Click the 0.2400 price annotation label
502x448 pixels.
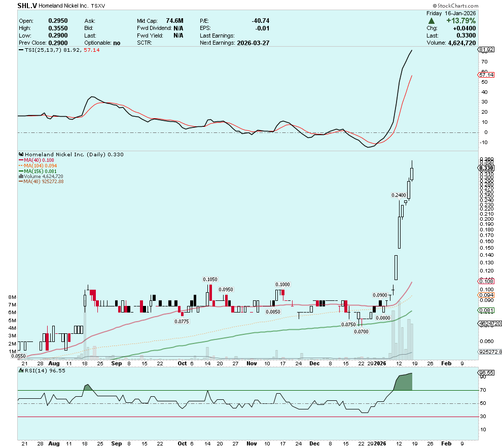399,195
